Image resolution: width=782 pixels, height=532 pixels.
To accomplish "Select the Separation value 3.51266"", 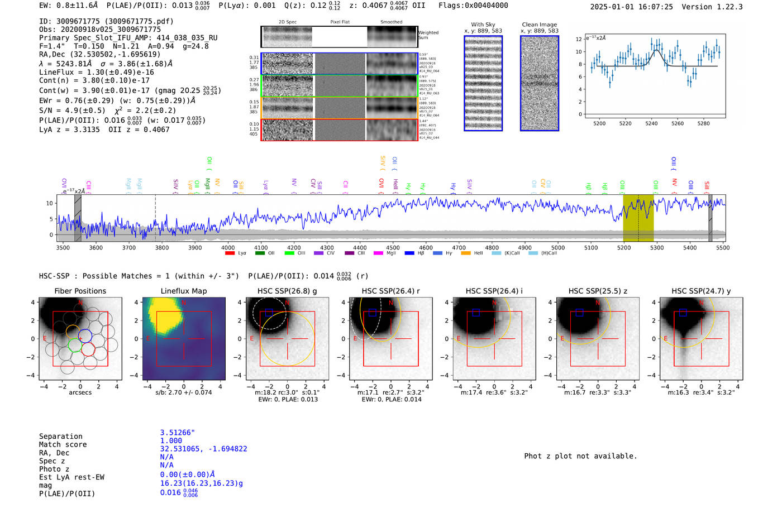I will 178,433.
